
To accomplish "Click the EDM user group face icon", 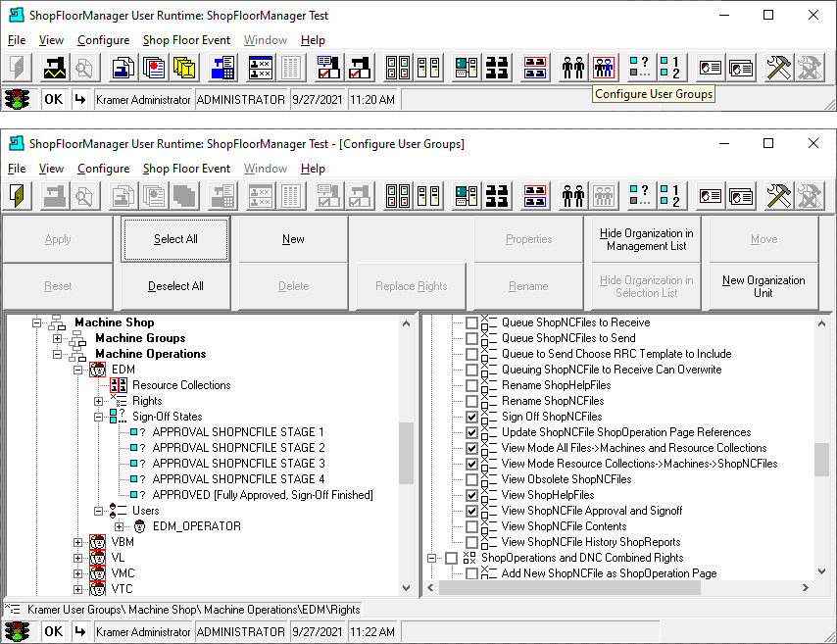I will click(x=98, y=369).
